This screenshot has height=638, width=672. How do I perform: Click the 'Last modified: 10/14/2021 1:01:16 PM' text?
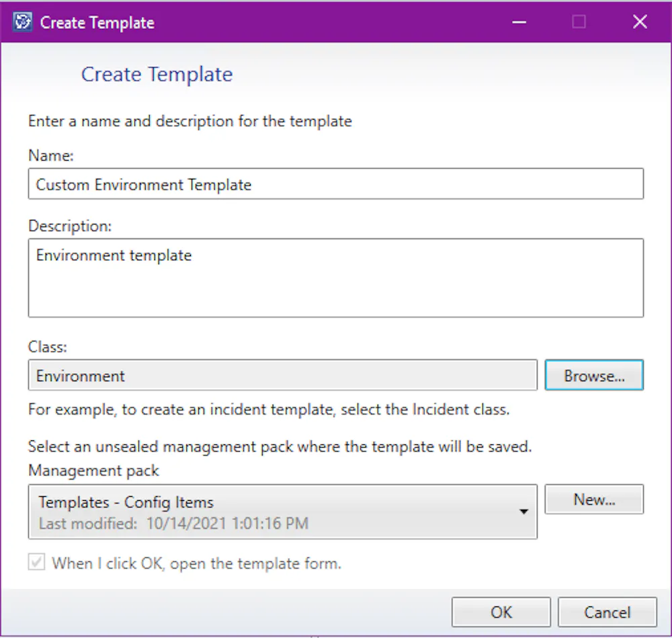pyautogui.click(x=173, y=524)
